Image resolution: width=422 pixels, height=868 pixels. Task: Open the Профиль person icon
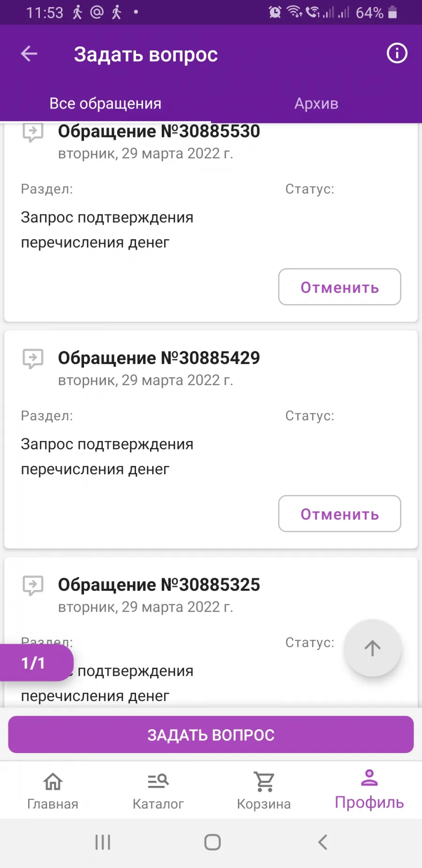(369, 778)
